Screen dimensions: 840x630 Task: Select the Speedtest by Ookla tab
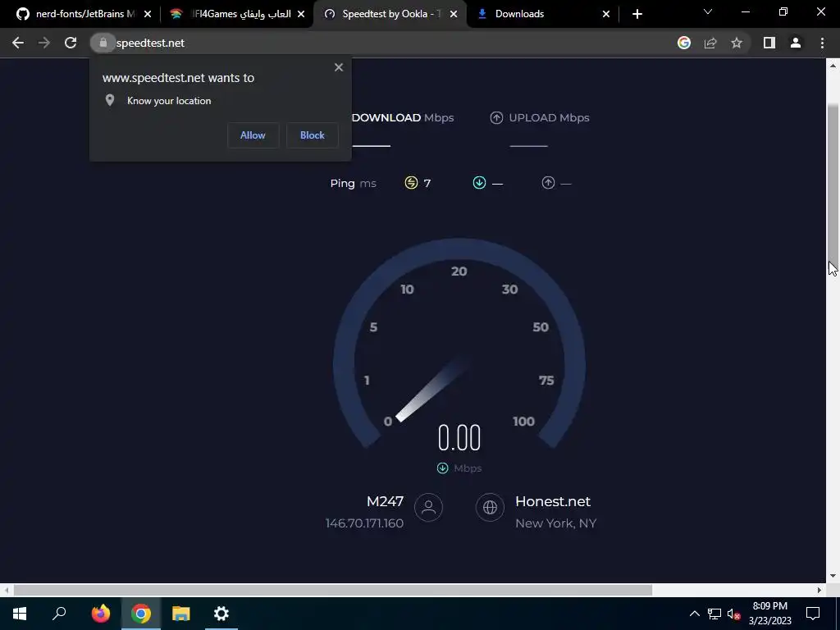click(390, 14)
